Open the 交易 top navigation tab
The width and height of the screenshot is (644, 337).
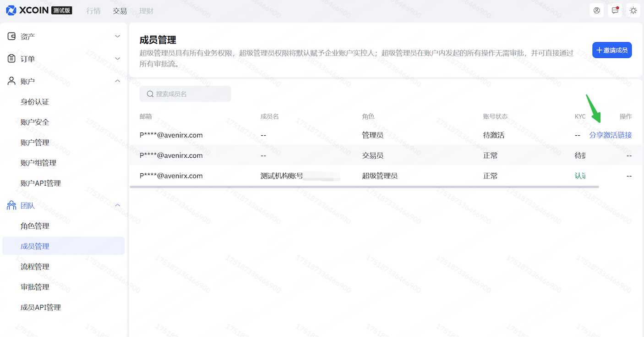[x=120, y=11]
